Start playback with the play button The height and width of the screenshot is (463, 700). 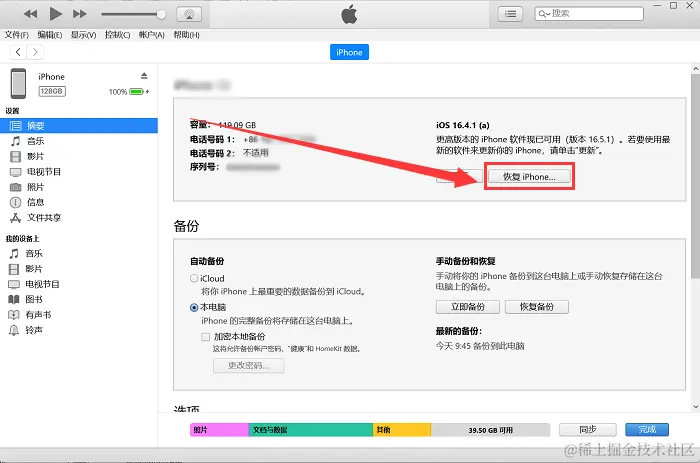(55, 14)
